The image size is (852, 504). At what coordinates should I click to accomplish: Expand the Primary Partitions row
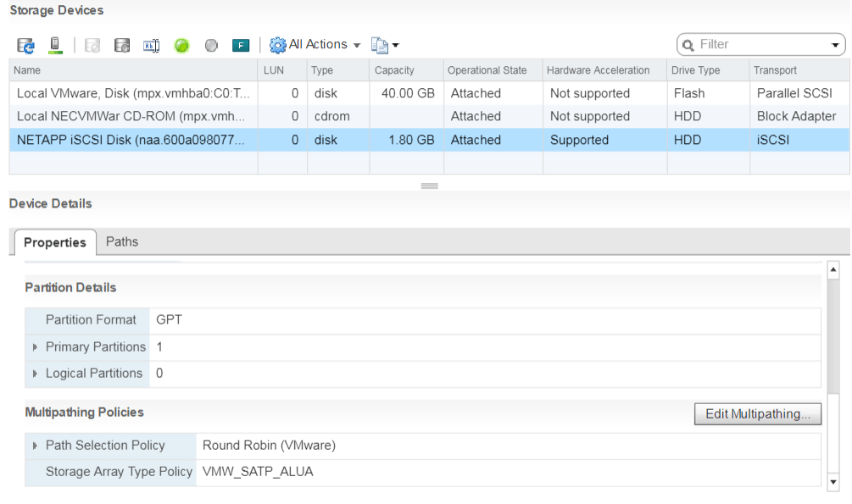(x=35, y=347)
